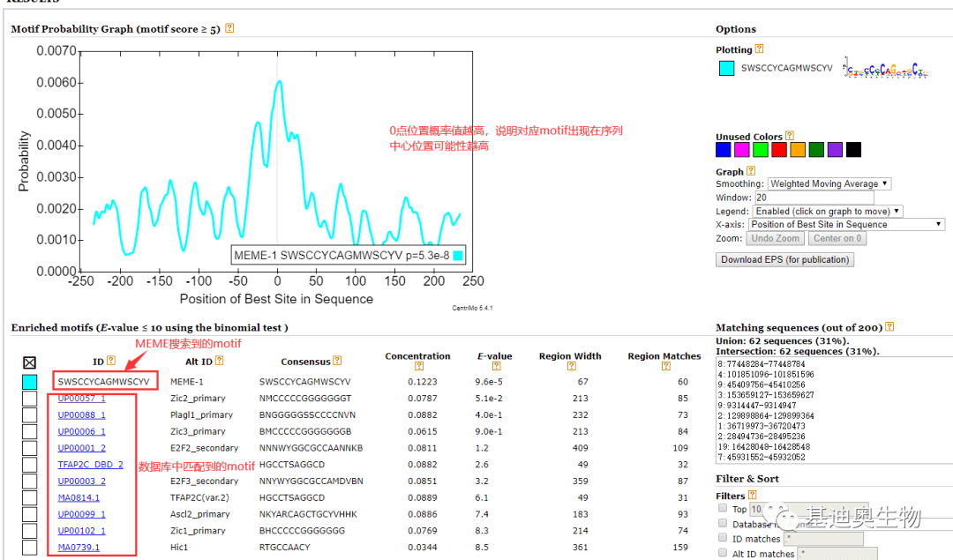Open help icon for Consensus column
This screenshot has width=953, height=560.
[337, 360]
